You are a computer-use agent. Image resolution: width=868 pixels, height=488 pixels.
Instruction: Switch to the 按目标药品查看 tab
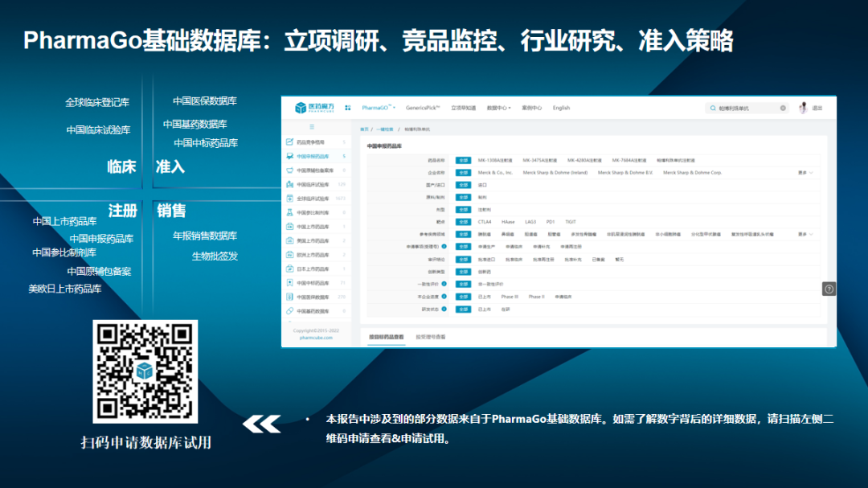point(387,337)
